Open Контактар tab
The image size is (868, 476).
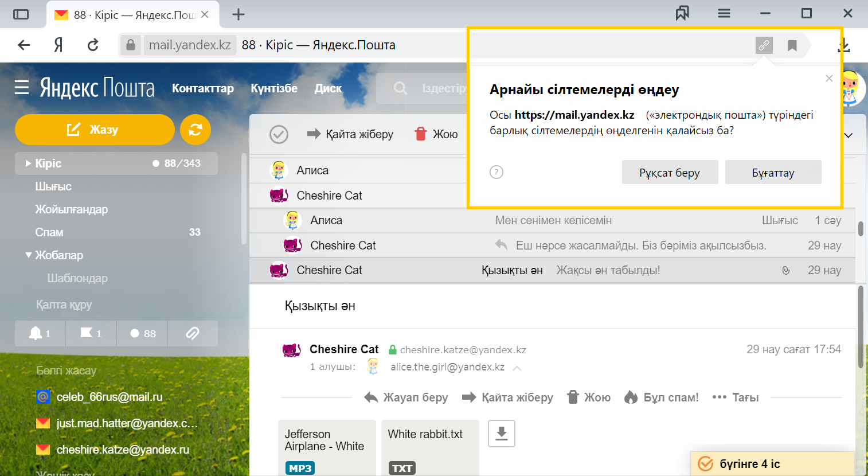[x=203, y=88]
